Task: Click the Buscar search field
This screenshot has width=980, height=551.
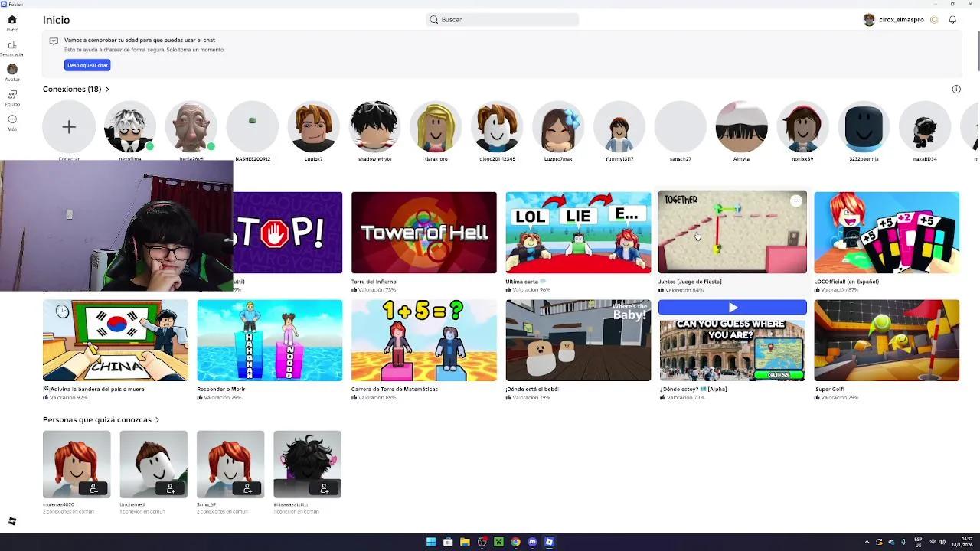Action: click(501, 19)
